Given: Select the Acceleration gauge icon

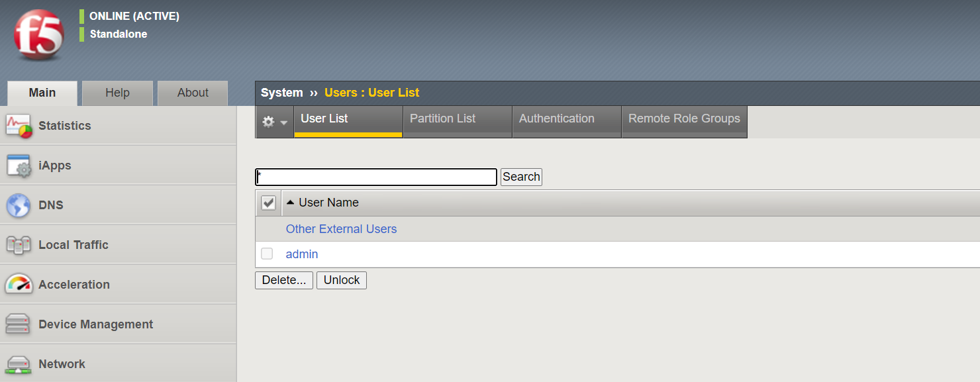Looking at the screenshot, I should pyautogui.click(x=18, y=284).
